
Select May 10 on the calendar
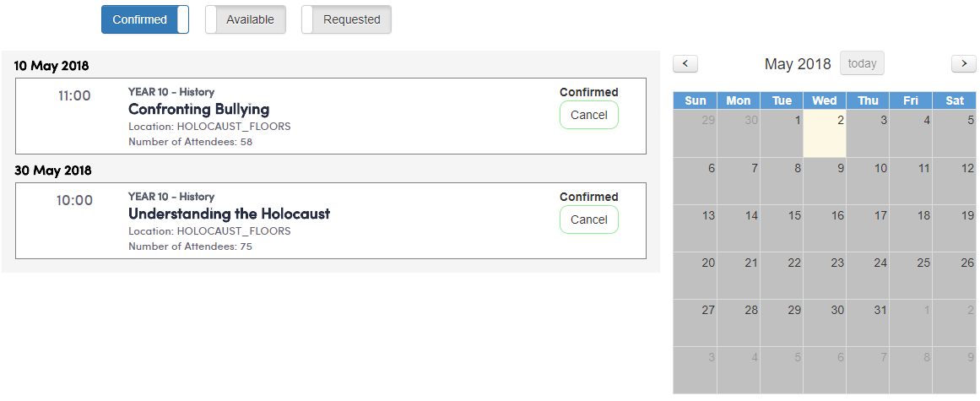click(x=868, y=181)
